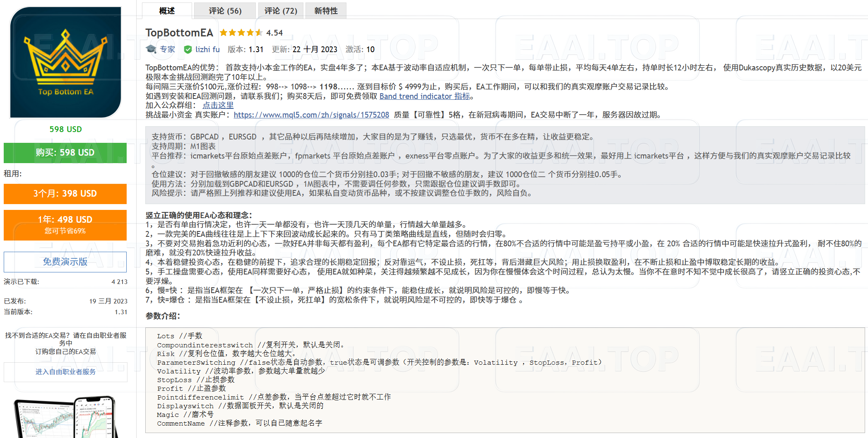The height and width of the screenshot is (438, 868).
Task: Switch to the 概述 tab
Action: [x=166, y=10]
